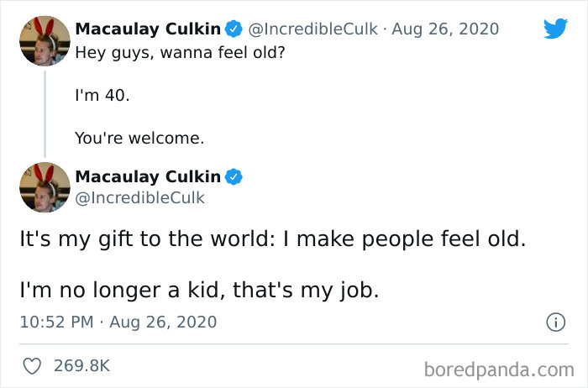Click verified badge beside the reply tweet name
588x388 pixels.
(234, 176)
